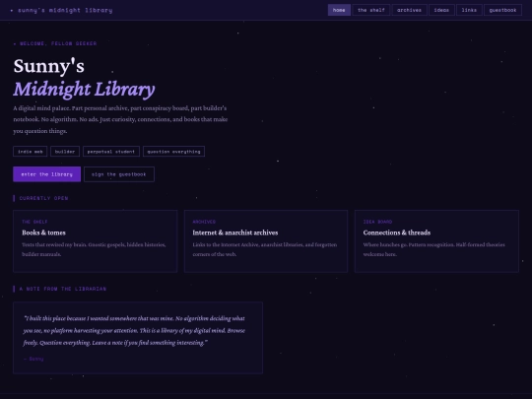The width and height of the screenshot is (532, 399).
Task: Select the perpetual student tag
Action: (x=111, y=152)
